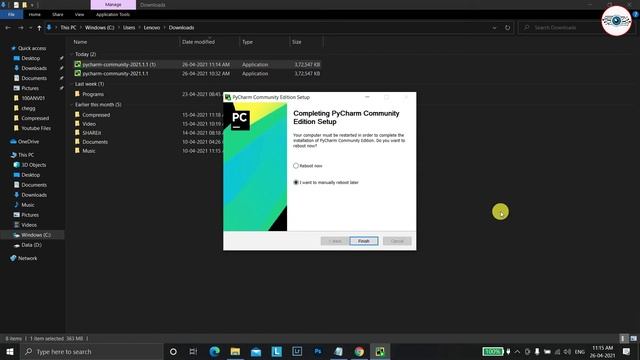Open Pictures under Quick access
Image resolution: width=640 pixels, height=360 pixels.
(x=30, y=88)
